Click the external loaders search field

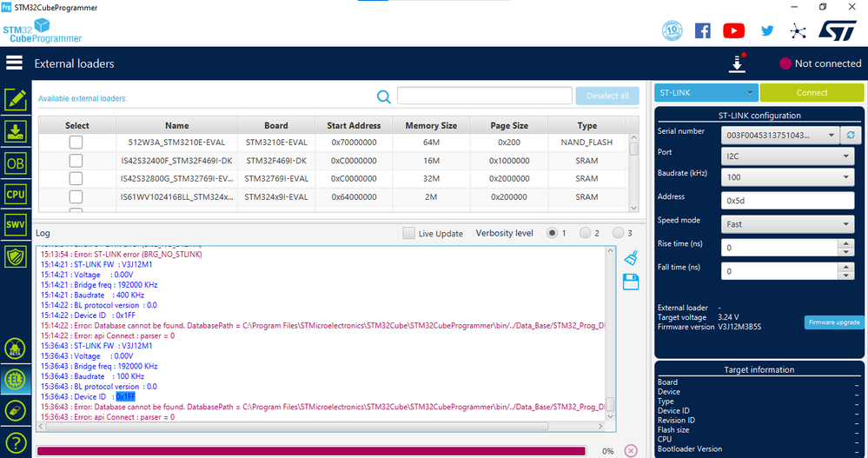click(x=484, y=96)
